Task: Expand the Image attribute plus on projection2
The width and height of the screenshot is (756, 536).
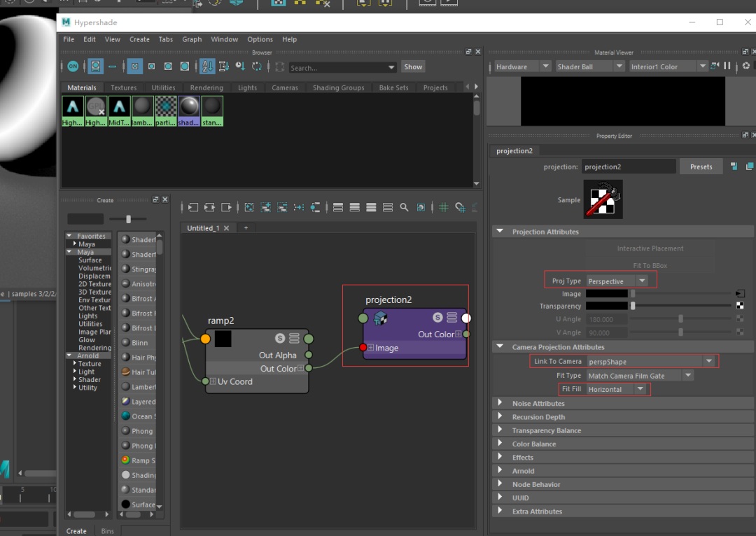Action: point(371,348)
